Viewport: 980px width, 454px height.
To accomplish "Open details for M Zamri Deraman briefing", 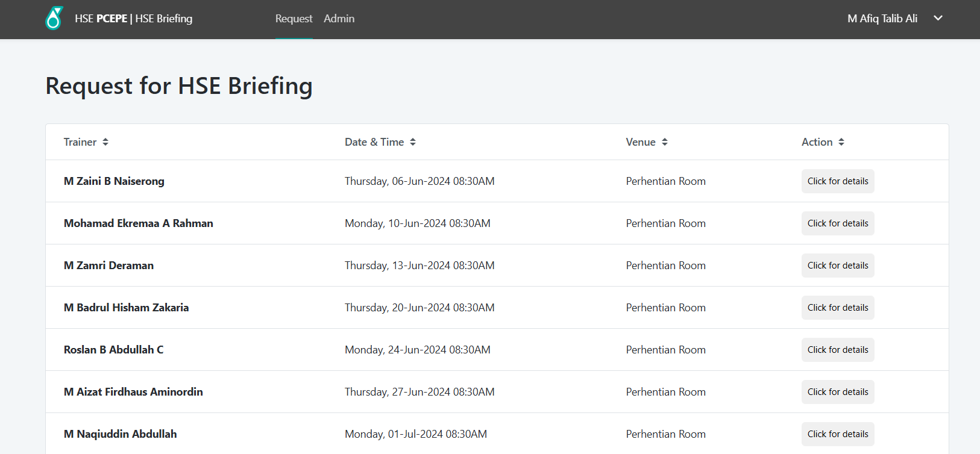I will [837, 266].
